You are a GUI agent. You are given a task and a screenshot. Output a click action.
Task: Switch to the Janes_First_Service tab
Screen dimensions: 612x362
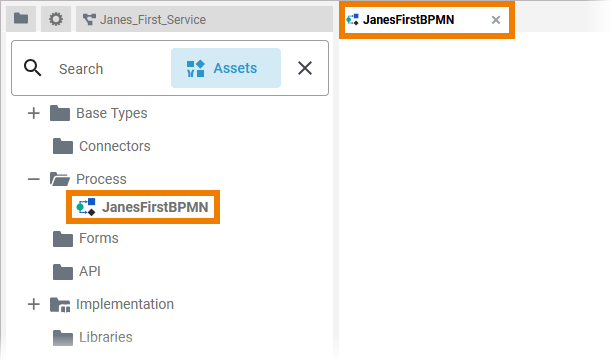click(204, 19)
